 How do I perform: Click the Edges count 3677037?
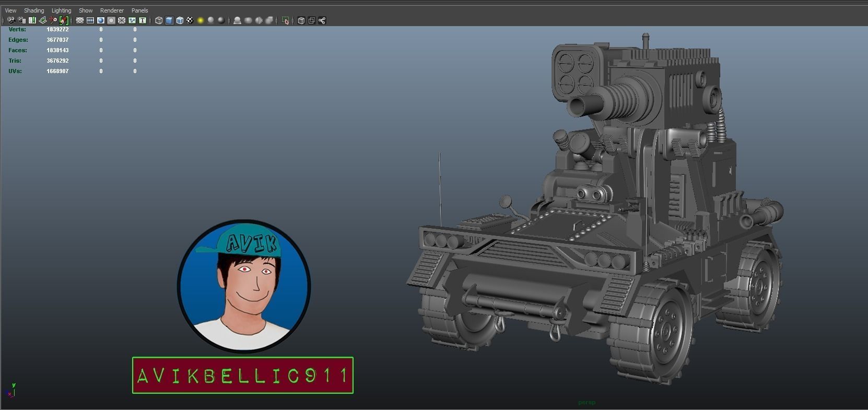(x=57, y=40)
